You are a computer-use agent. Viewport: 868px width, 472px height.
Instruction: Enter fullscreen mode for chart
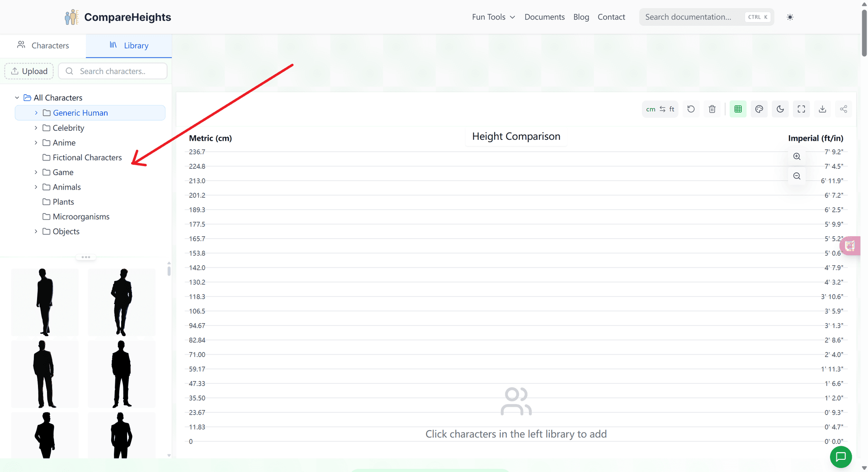[x=801, y=109]
